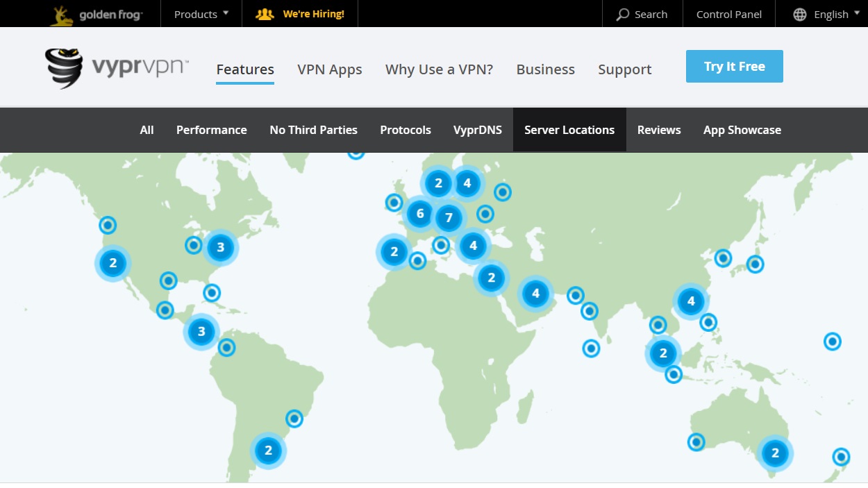The height and width of the screenshot is (488, 868).
Task: Open the 2-server cluster in southeast Australia
Action: click(775, 453)
